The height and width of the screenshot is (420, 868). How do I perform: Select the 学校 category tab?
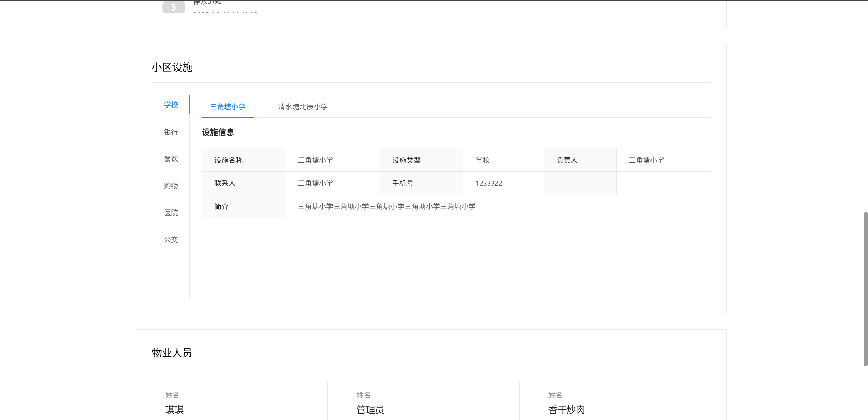point(171,105)
